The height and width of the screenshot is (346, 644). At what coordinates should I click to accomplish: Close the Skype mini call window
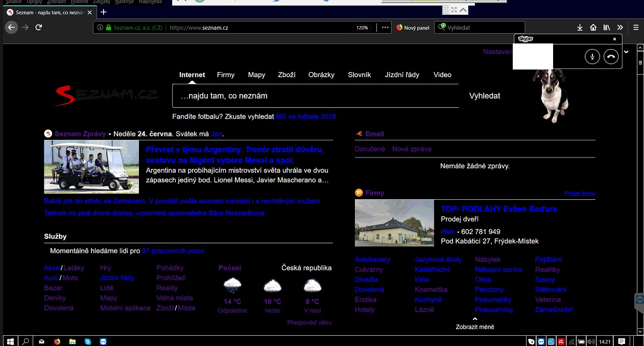(x=614, y=39)
